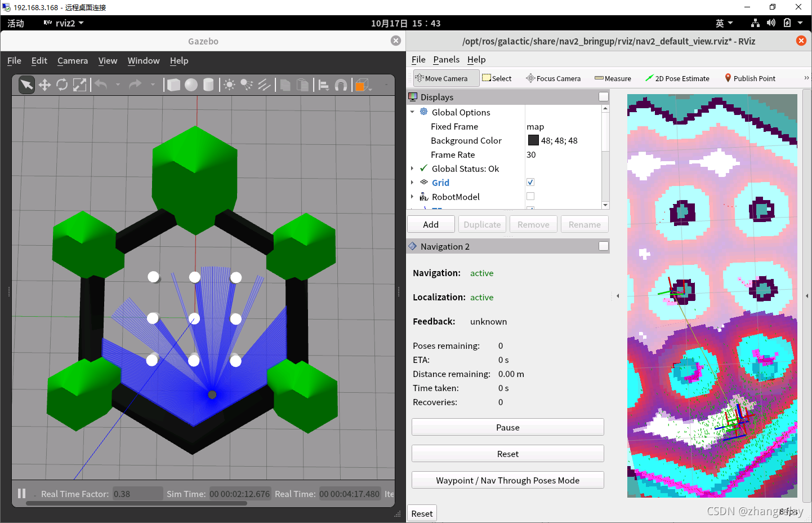812x523 pixels.
Task: Click Reset in the Navigation 2 panel
Action: (x=508, y=454)
